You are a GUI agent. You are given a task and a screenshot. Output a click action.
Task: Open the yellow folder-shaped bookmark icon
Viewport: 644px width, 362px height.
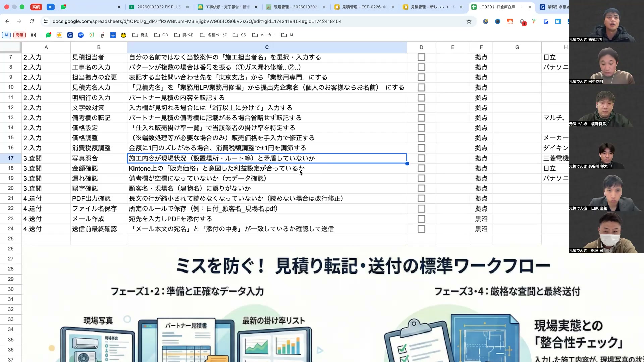point(59,35)
